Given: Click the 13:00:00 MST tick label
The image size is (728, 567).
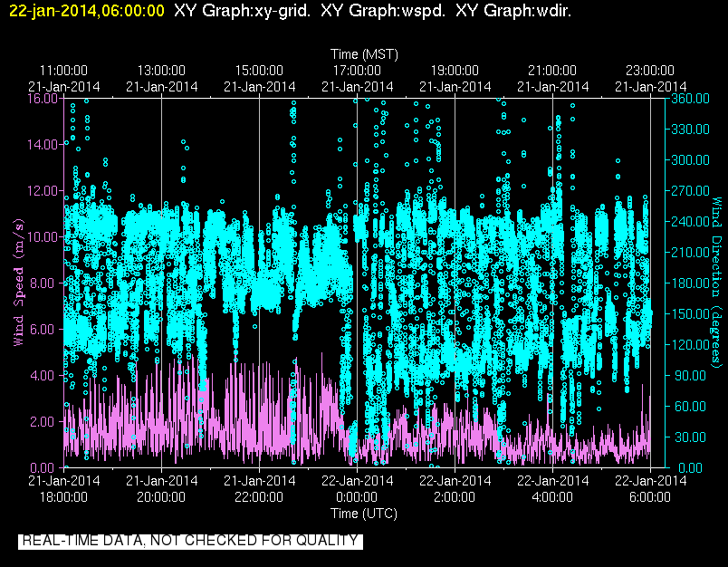Looking at the screenshot, I should coord(161,71).
